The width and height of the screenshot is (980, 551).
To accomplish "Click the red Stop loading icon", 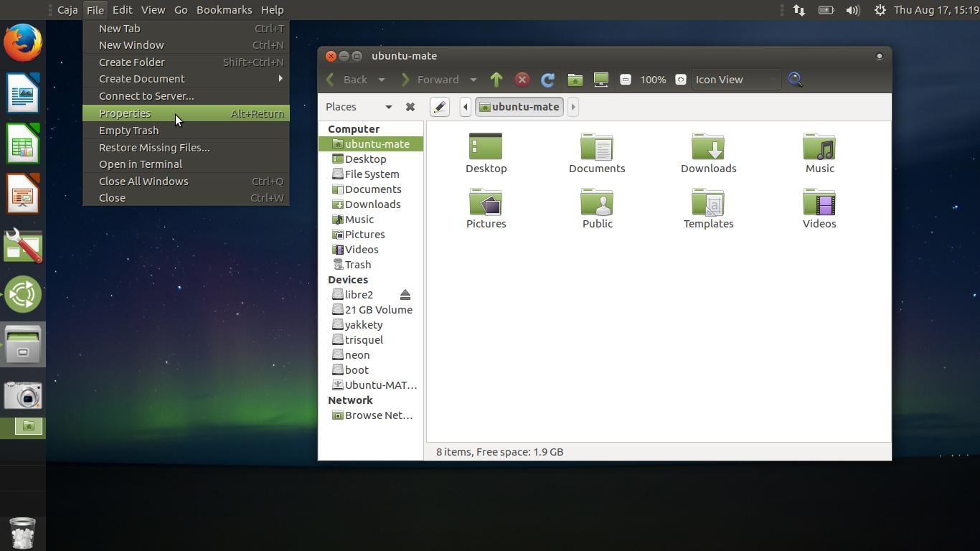I will pyautogui.click(x=522, y=80).
